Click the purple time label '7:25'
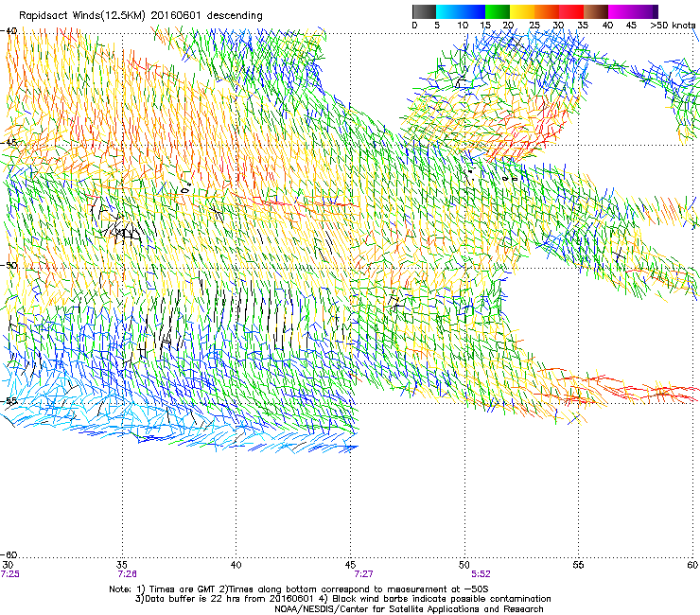This screenshot has height=615, width=700. [x=9, y=574]
